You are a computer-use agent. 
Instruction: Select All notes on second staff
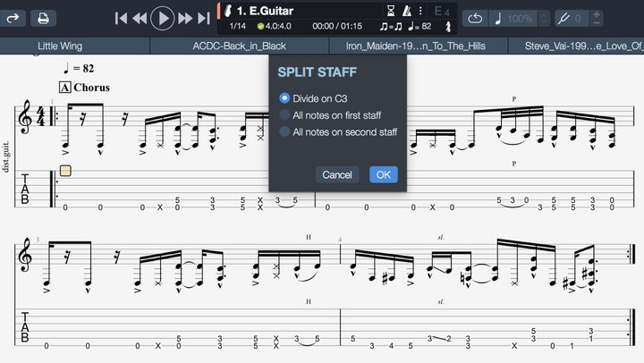pos(338,131)
